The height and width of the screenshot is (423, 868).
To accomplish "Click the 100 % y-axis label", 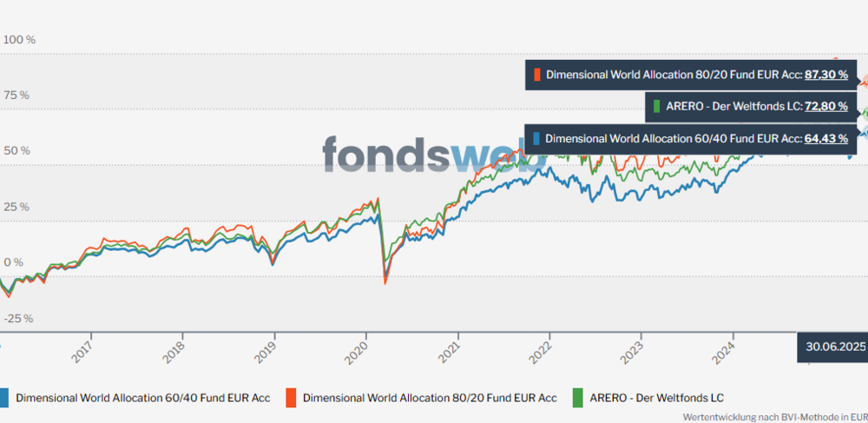I will tap(19, 40).
